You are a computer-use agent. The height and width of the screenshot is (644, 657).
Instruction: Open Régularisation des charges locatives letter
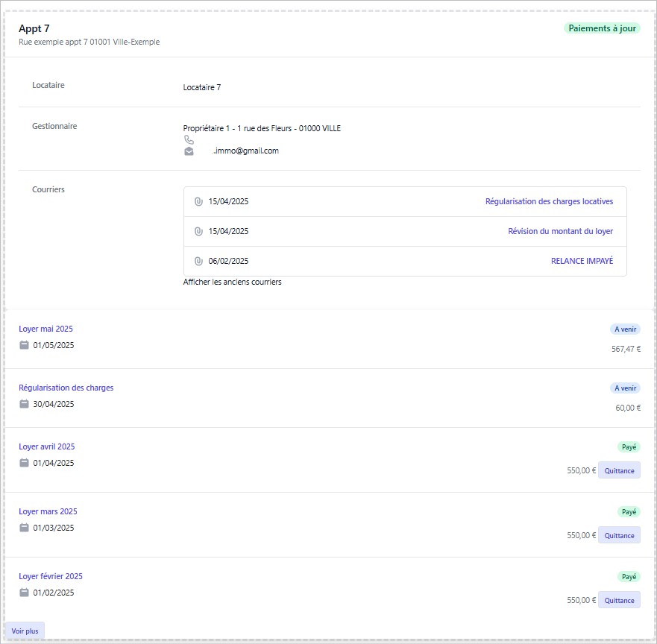549,201
